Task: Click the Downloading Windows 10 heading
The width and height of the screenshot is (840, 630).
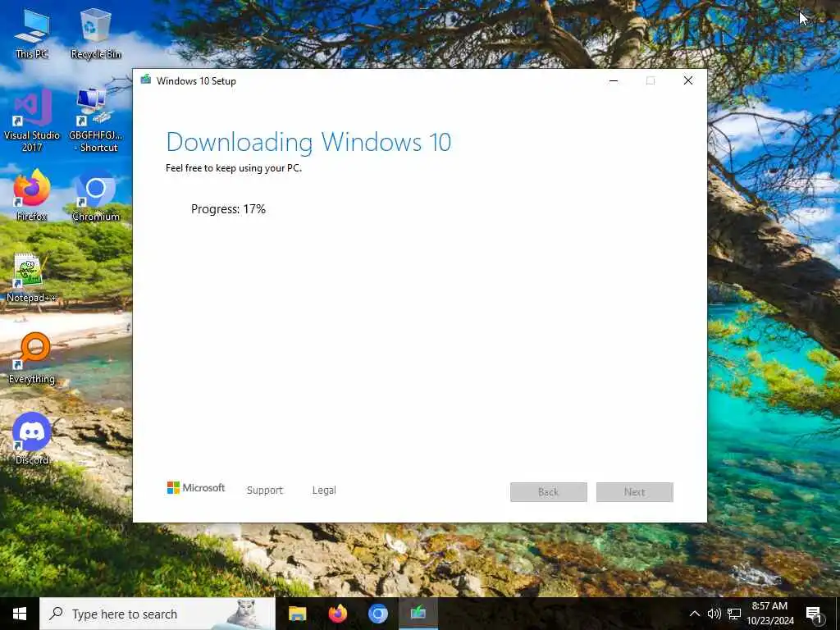Action: [308, 143]
